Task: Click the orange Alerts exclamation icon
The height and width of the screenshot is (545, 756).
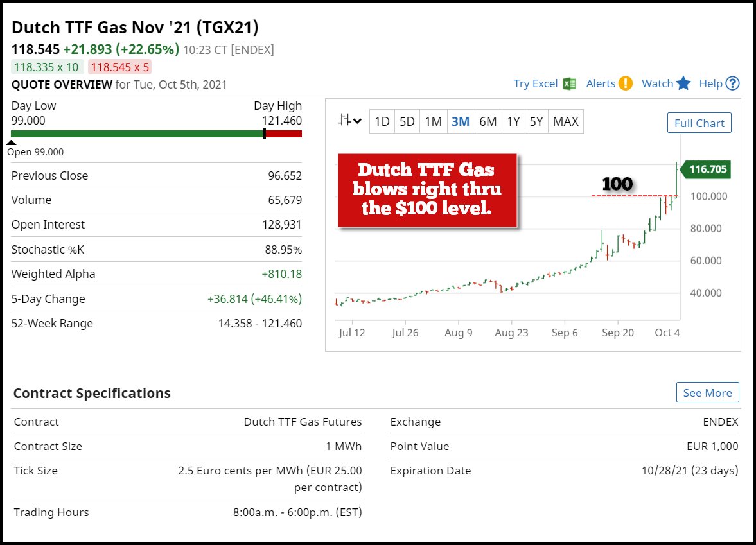Action: (628, 83)
